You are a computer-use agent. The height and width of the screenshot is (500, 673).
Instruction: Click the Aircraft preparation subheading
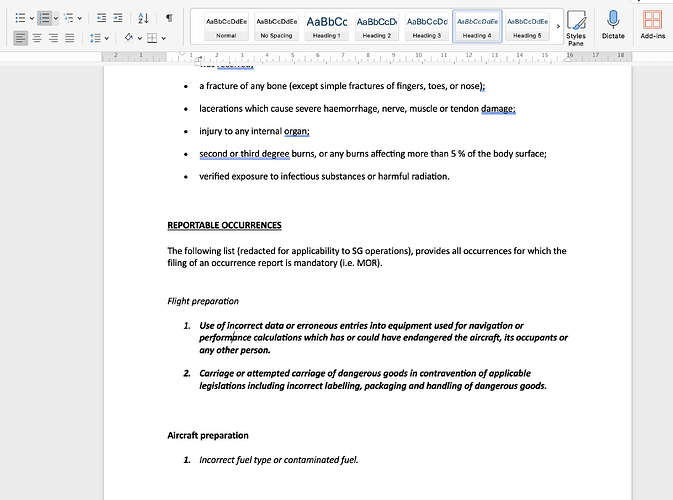208,436
